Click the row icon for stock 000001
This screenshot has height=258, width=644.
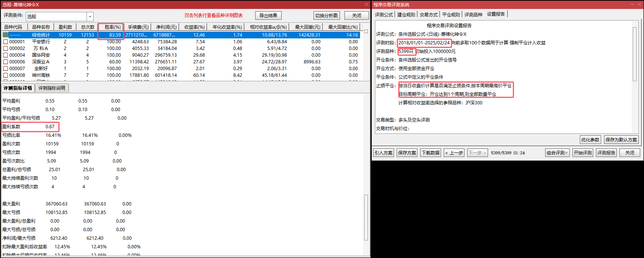click(5, 42)
